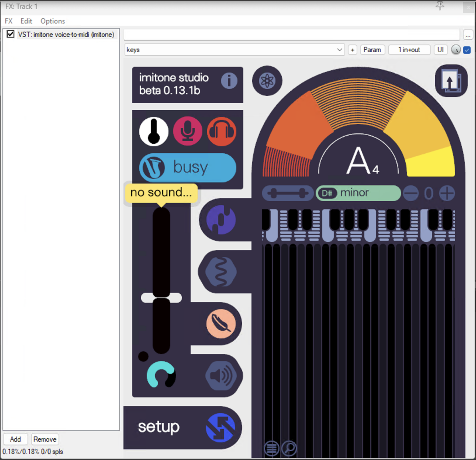Click the speaker volume hexagon icon
This screenshot has height=460, width=476.
pos(221,376)
